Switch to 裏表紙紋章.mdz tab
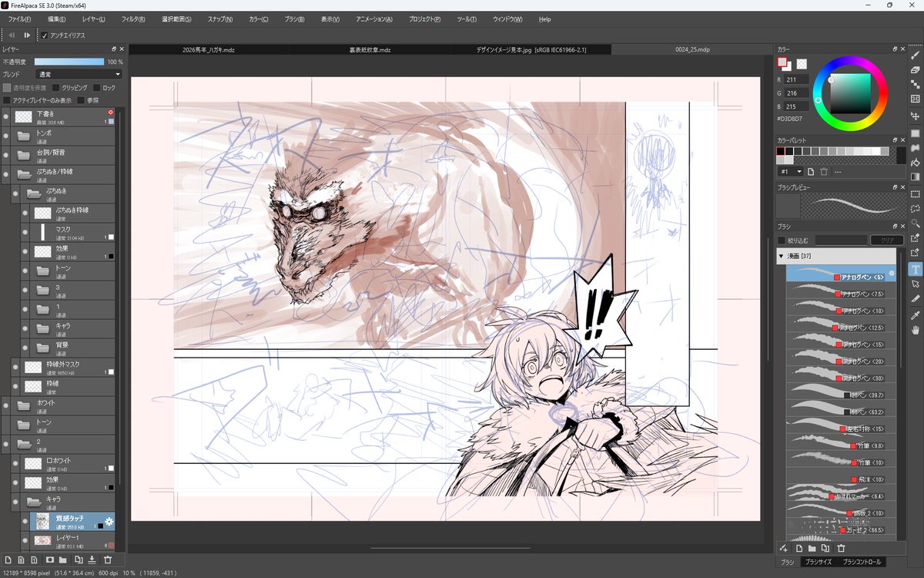 click(x=370, y=49)
